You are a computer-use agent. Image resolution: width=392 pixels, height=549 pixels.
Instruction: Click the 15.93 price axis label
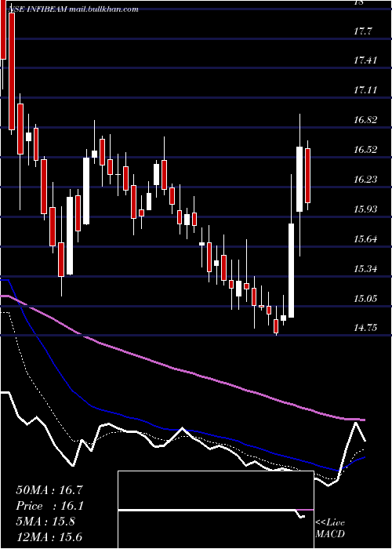click(365, 209)
